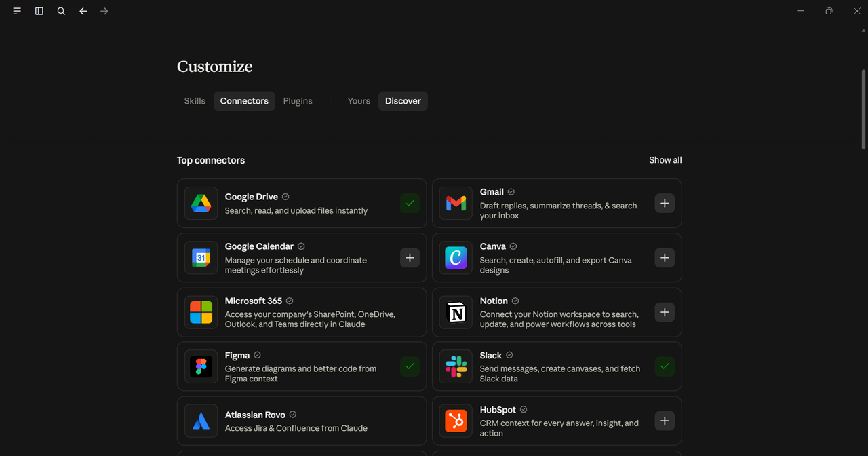Click Google Drive connected checkmark
The image size is (868, 456).
coord(410,203)
